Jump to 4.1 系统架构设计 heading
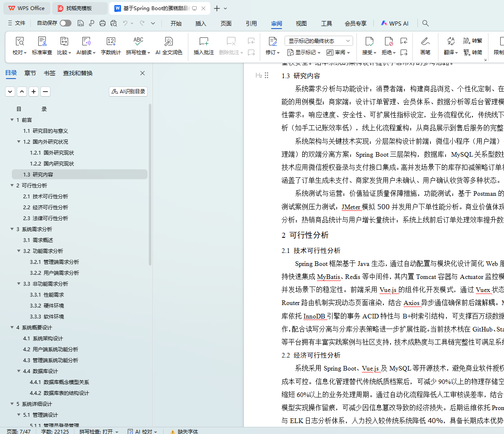 (43, 338)
